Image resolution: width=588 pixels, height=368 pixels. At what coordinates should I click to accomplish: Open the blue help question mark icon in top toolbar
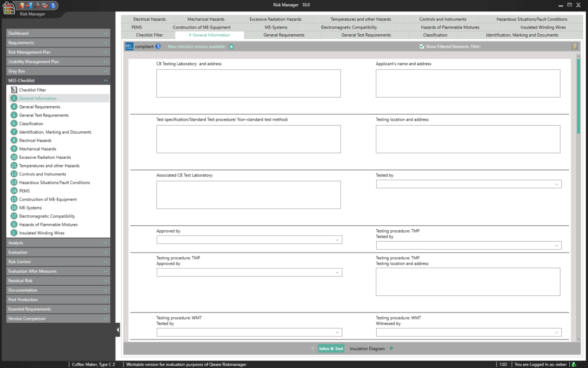(53, 6)
